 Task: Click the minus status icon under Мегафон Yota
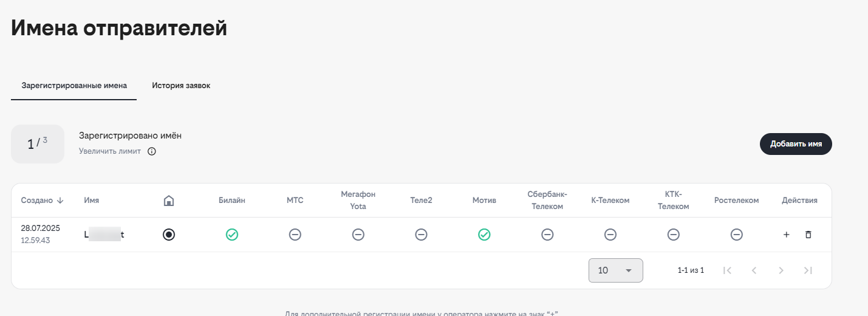(358, 235)
